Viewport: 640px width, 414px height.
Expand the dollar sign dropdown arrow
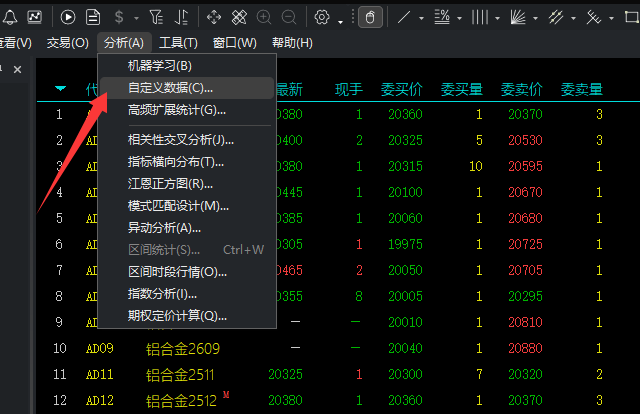(135, 19)
